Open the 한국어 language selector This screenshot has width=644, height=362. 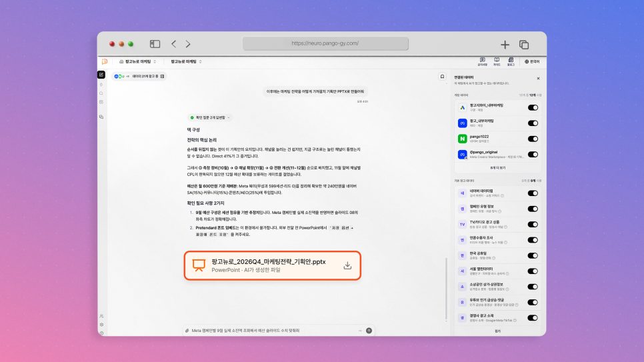coord(532,61)
